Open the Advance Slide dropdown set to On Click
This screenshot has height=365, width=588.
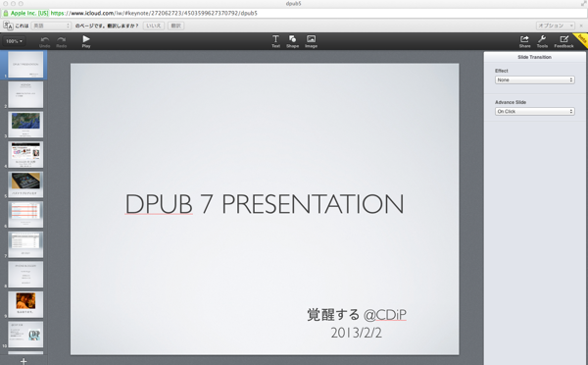point(535,112)
